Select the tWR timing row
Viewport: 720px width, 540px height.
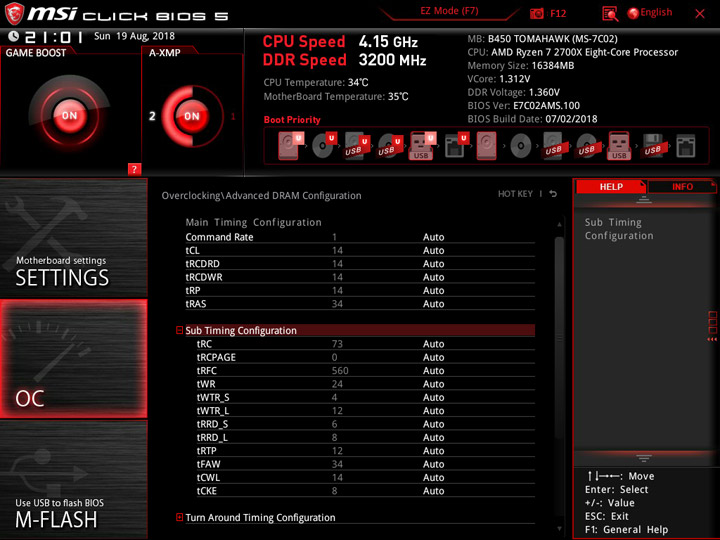point(366,384)
